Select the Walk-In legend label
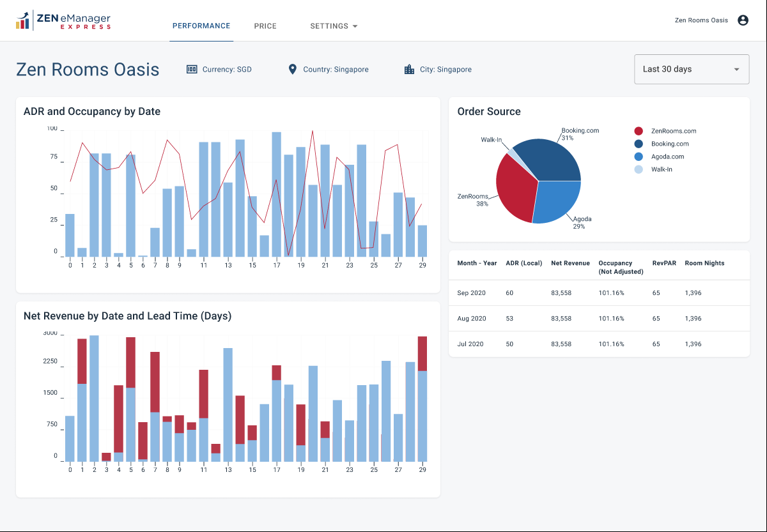Viewport: 767px width, 532px height. click(662, 169)
